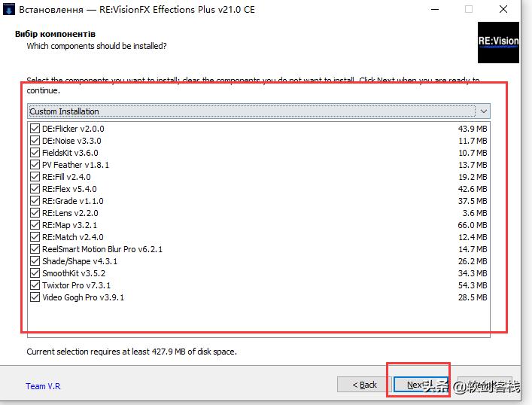The width and height of the screenshot is (532, 405).
Task: Toggle the FieldsKit v3.6.0 checkbox
Action: pos(35,153)
